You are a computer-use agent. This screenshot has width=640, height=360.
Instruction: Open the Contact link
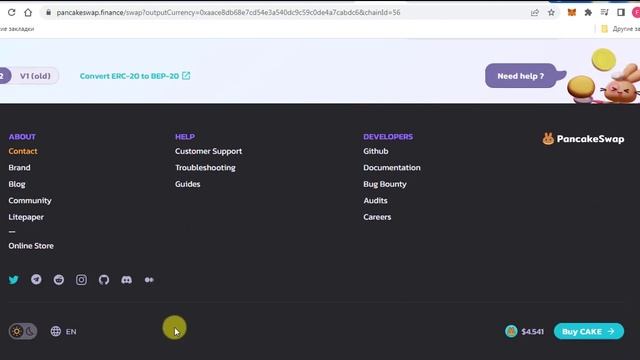[23, 151]
